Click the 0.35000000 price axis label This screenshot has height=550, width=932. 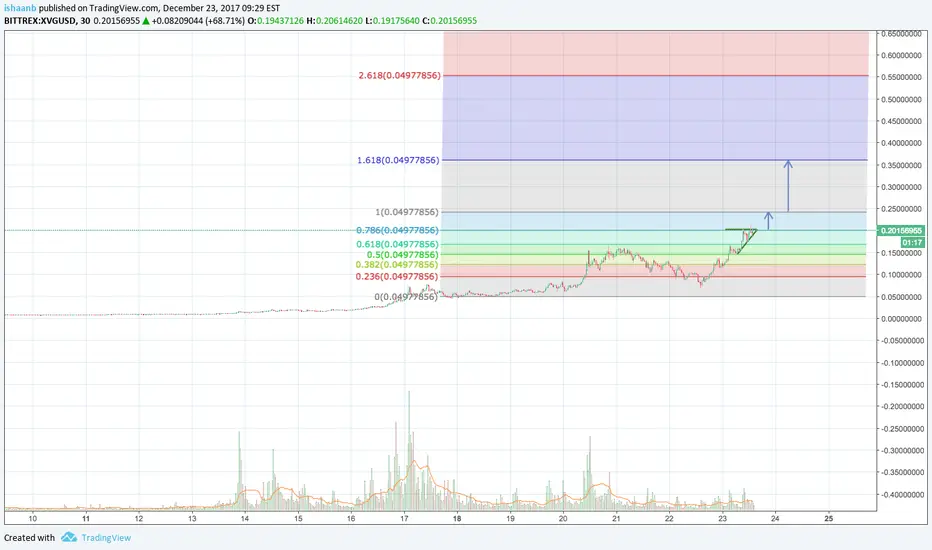(902, 165)
